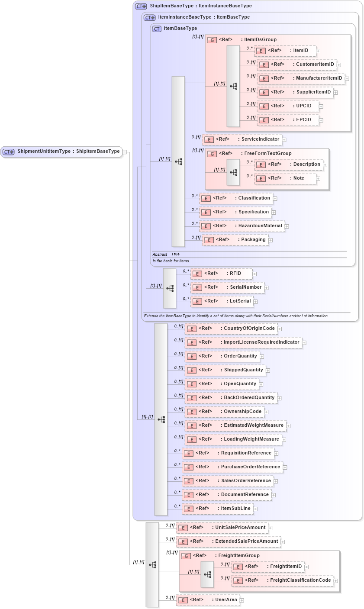Image resolution: width=364 pixels, height=609 pixels.
Task: Click the ItemIDsGroup group icon
Action: [212, 39]
